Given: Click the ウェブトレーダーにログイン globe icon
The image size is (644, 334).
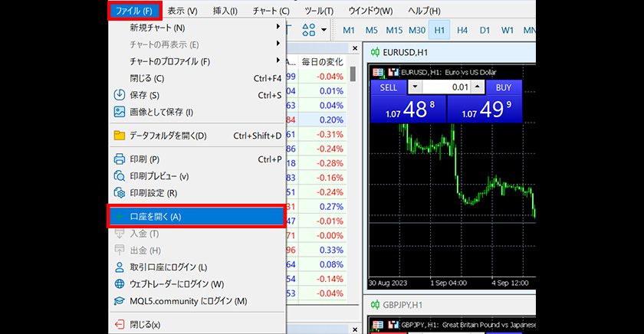Looking at the screenshot, I should (x=119, y=284).
